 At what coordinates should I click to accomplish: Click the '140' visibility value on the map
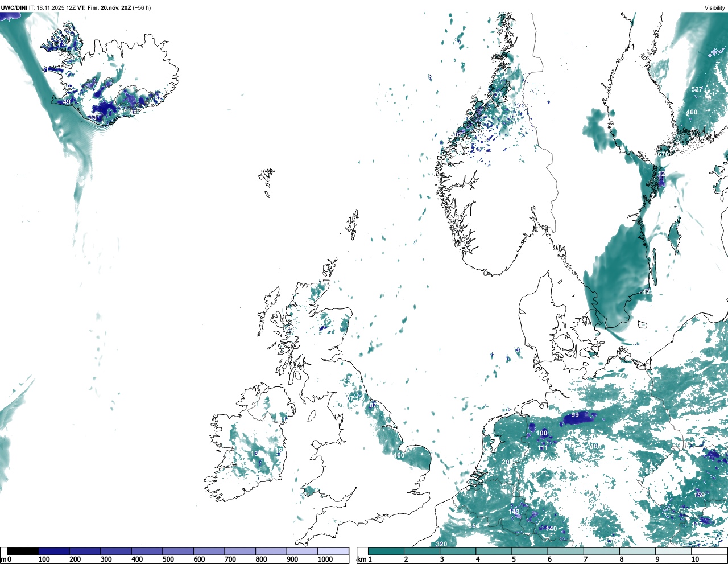click(551, 529)
